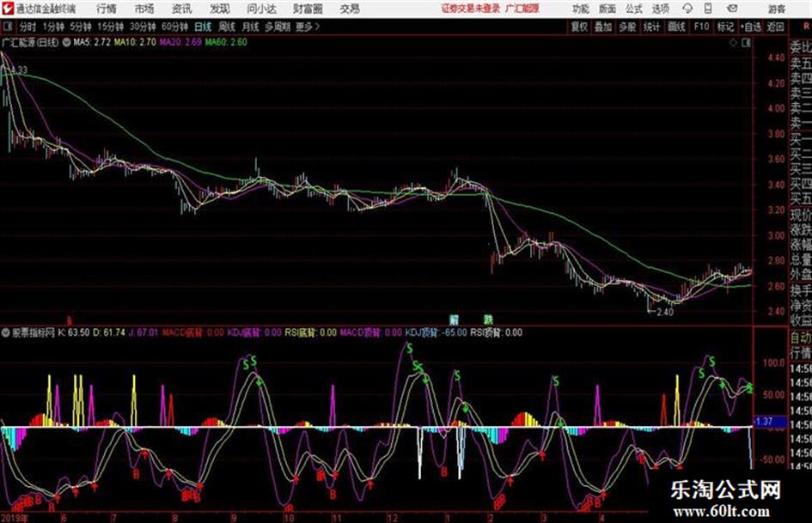812x523 pixels.
Task: Click the 自动 label in right sidebar
Action: click(x=801, y=338)
